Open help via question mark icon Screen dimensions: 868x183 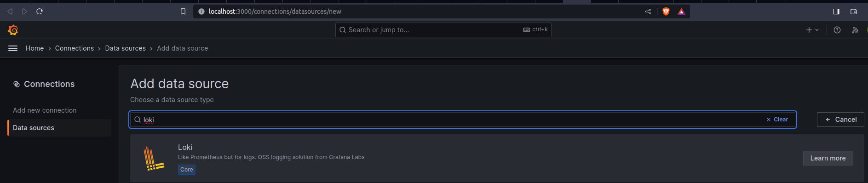837,30
